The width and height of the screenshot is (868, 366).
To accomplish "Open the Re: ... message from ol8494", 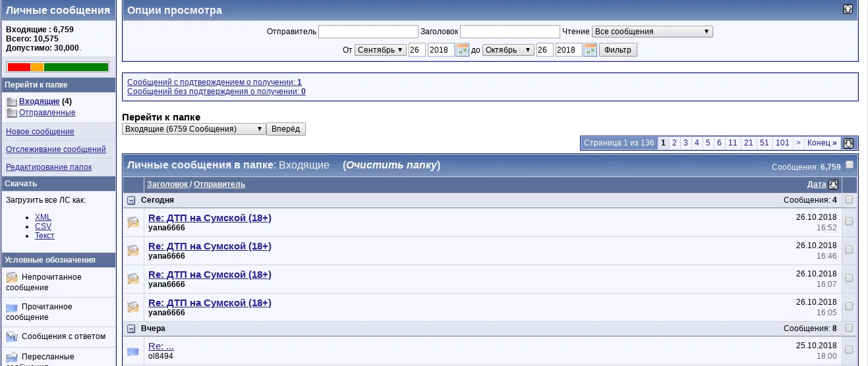I will click(x=161, y=346).
